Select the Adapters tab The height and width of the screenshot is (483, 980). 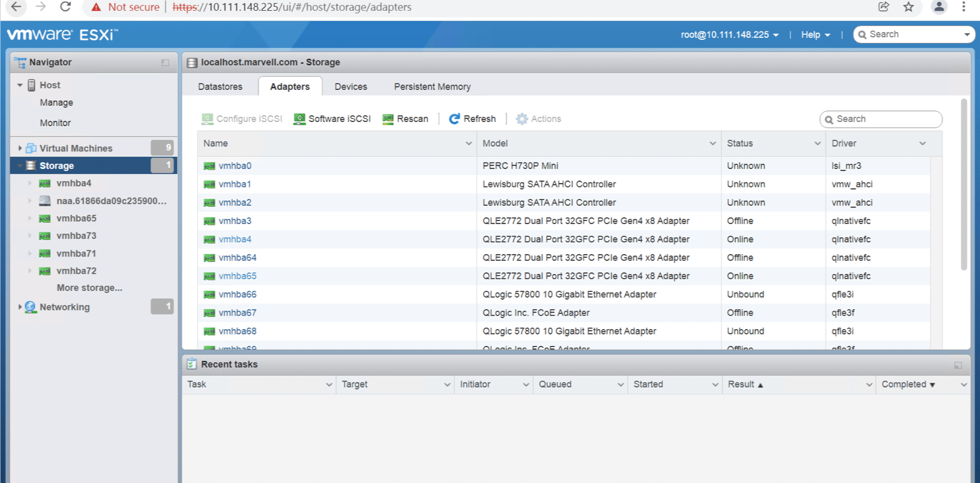click(290, 86)
